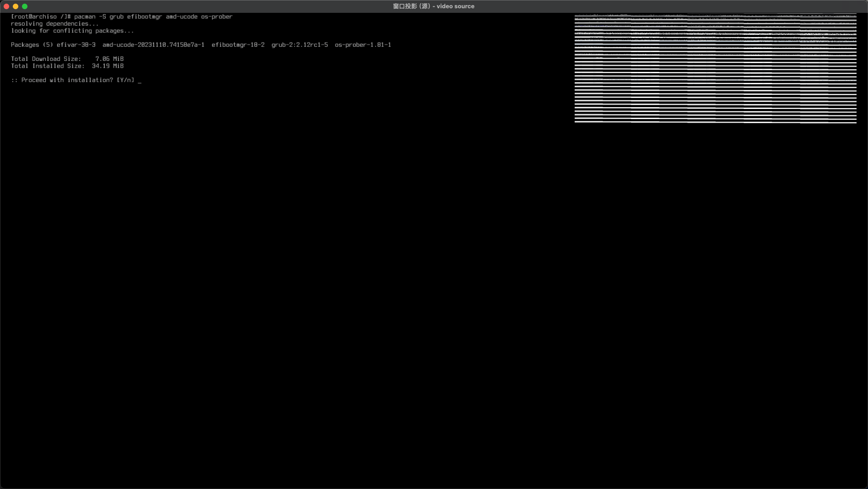
Task: Click 'looking for conflicting packages...' line
Action: [x=72, y=31]
